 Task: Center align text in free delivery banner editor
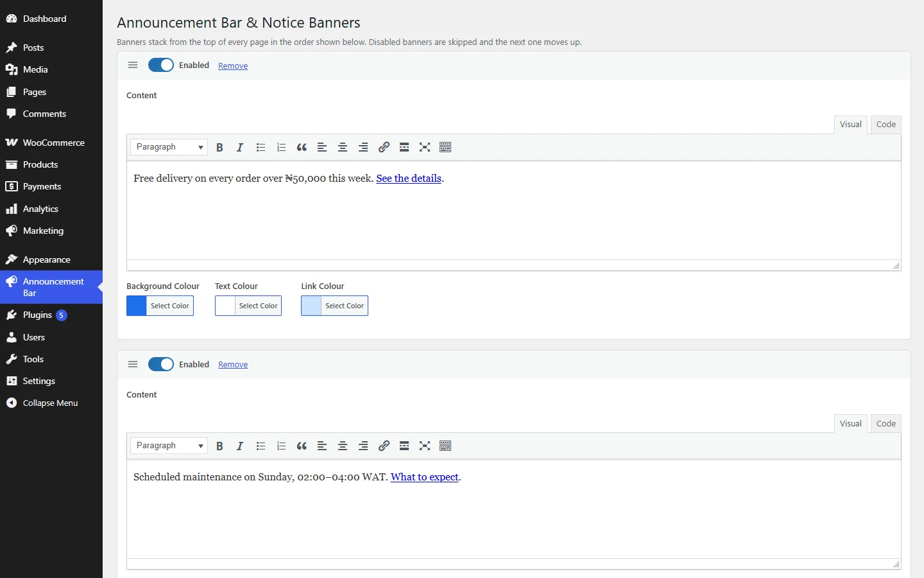(343, 147)
